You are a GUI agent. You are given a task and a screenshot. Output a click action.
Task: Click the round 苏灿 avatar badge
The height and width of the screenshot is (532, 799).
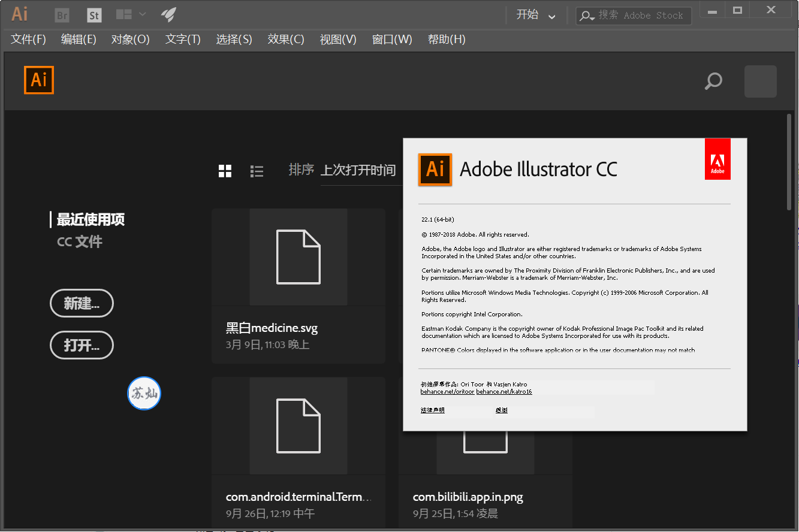point(144,394)
